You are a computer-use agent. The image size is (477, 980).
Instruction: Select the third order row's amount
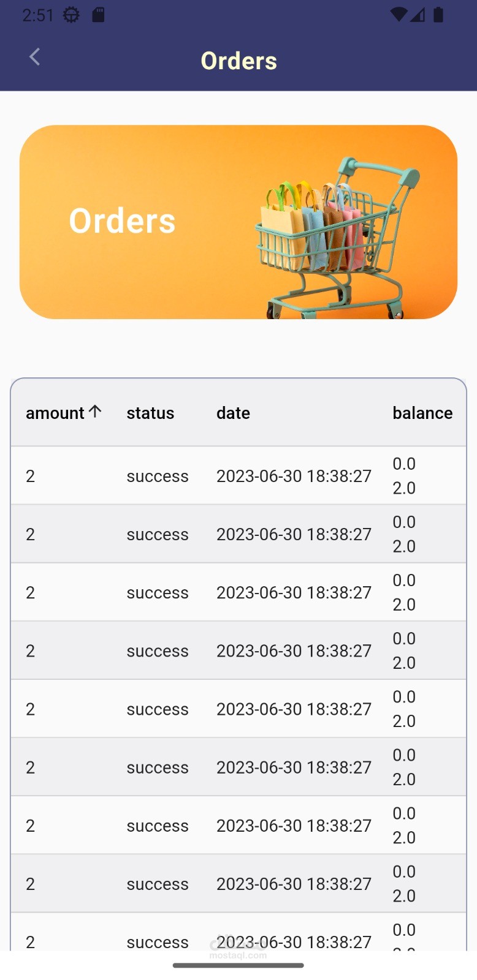(31, 593)
